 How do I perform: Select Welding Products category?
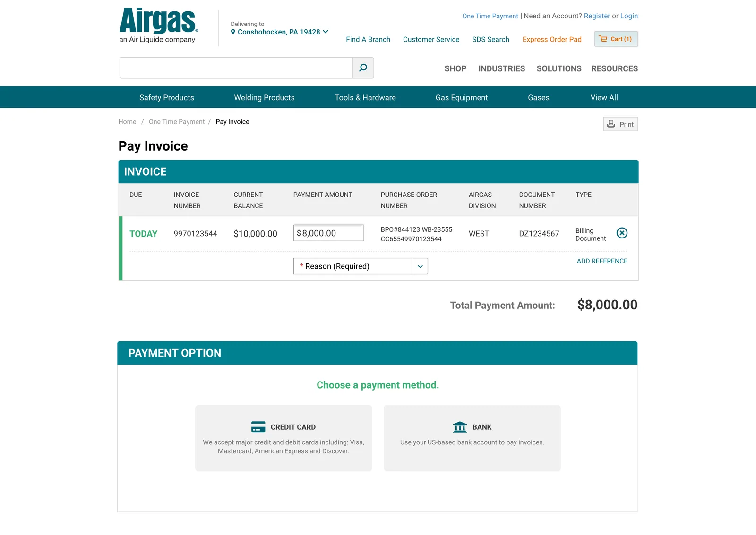(x=264, y=97)
